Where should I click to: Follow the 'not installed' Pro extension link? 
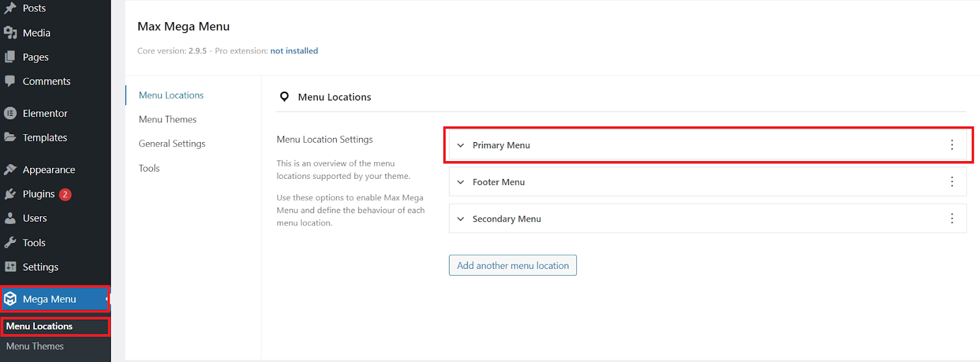294,51
